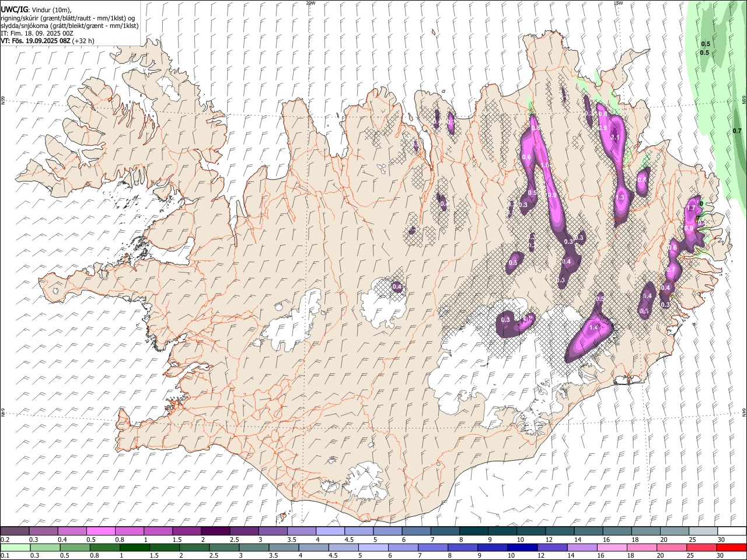The height and width of the screenshot is (560, 747).
Task: Click the "1.7" precipitation value near the east coast
Action: 692,208
